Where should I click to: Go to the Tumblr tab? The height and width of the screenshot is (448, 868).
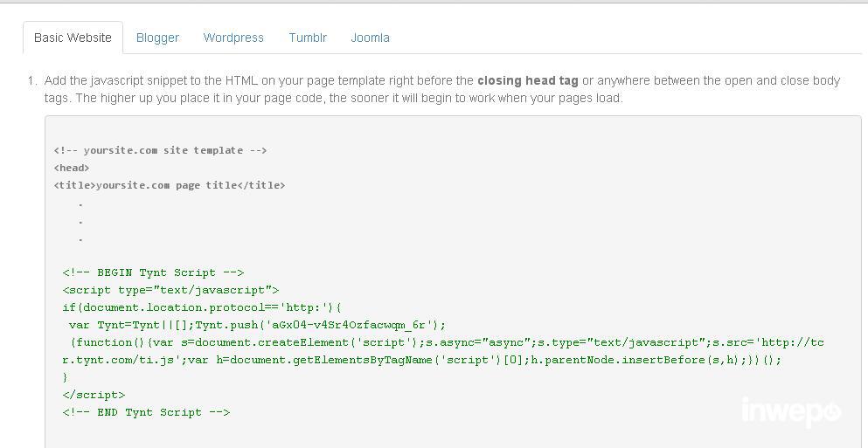tap(308, 38)
